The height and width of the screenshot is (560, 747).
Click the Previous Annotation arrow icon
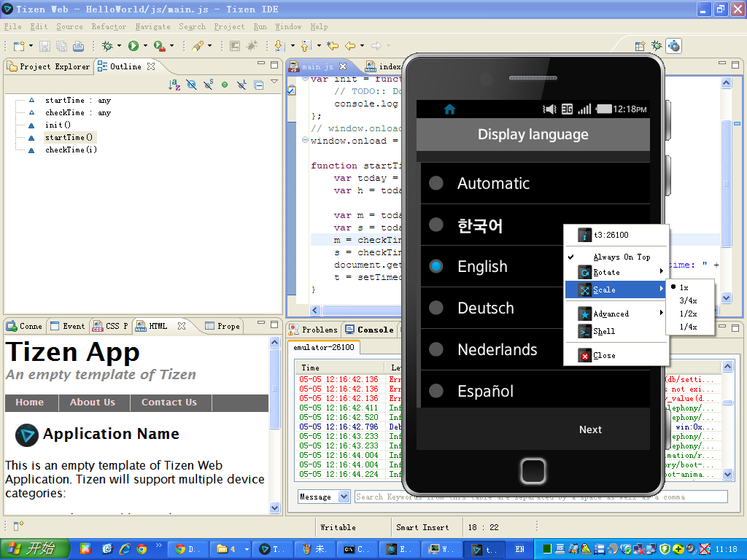pyautogui.click(x=306, y=46)
